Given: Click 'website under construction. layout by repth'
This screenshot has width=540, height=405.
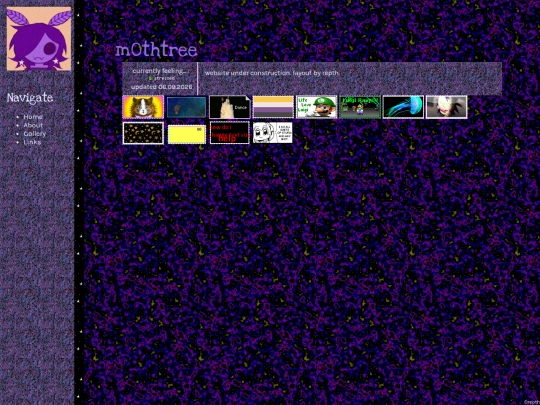Looking at the screenshot, I should pos(272,73).
